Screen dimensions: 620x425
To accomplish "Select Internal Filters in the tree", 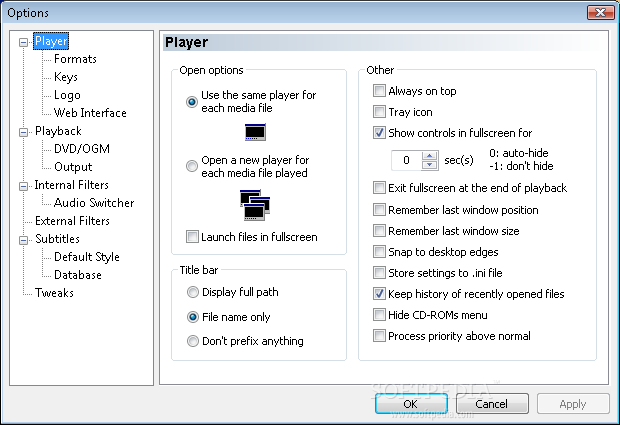I will pyautogui.click(x=72, y=185).
